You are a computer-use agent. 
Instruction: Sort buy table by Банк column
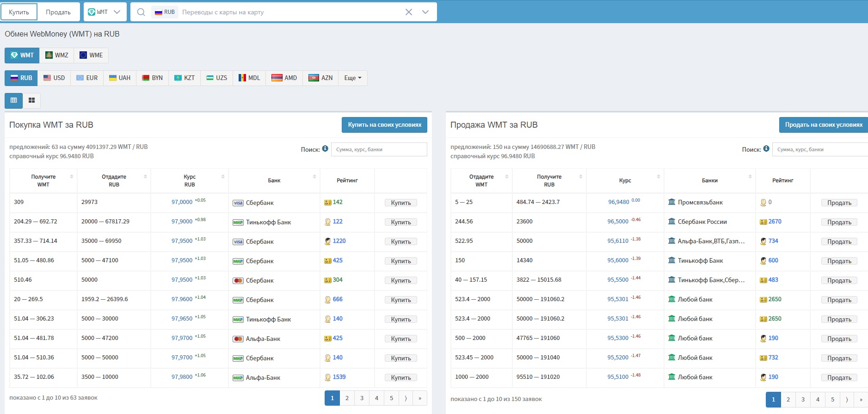[x=274, y=180]
